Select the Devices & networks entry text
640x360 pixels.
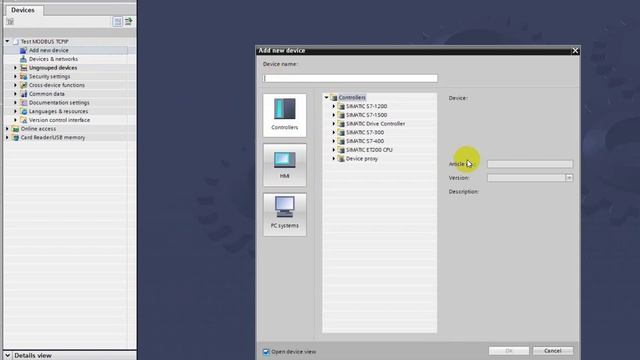point(53,59)
